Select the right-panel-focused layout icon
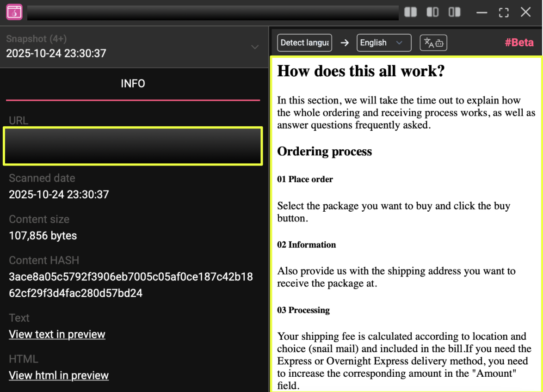 click(455, 12)
